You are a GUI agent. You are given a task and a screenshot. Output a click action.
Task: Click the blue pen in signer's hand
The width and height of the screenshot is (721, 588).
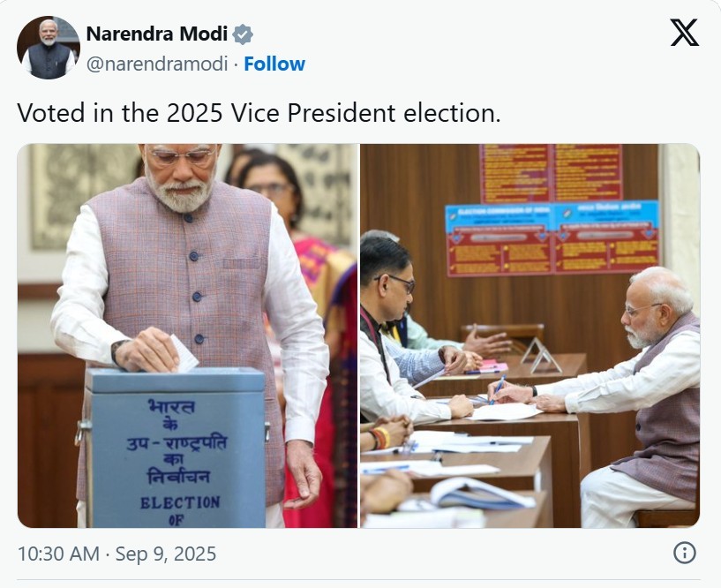coord(499,387)
